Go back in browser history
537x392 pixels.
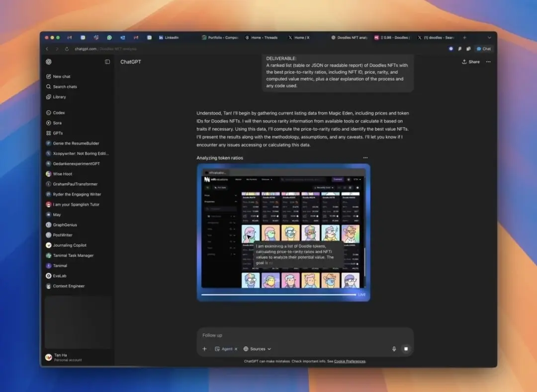(x=47, y=49)
